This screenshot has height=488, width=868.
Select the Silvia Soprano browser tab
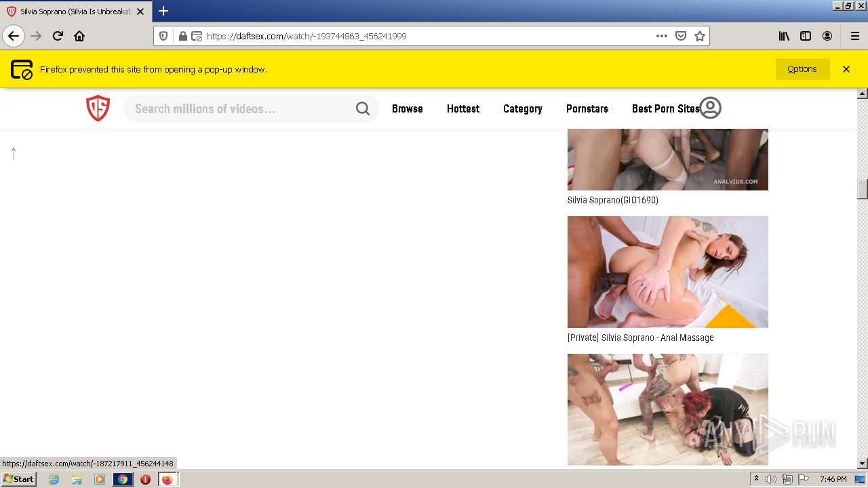[75, 12]
